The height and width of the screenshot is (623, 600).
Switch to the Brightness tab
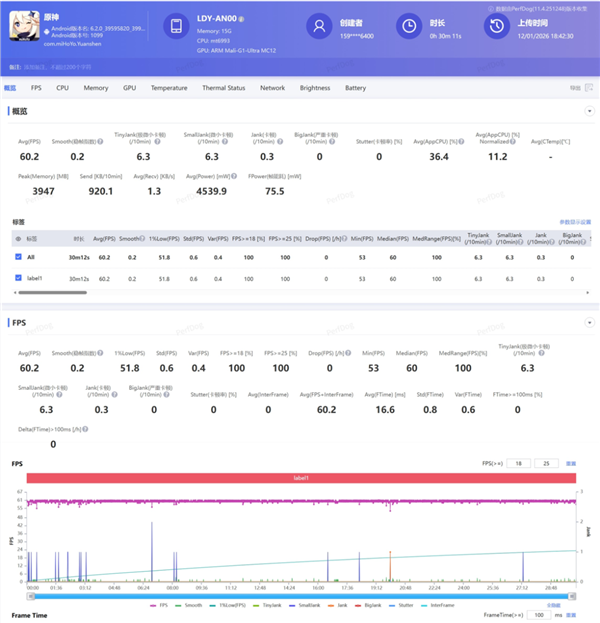click(315, 88)
